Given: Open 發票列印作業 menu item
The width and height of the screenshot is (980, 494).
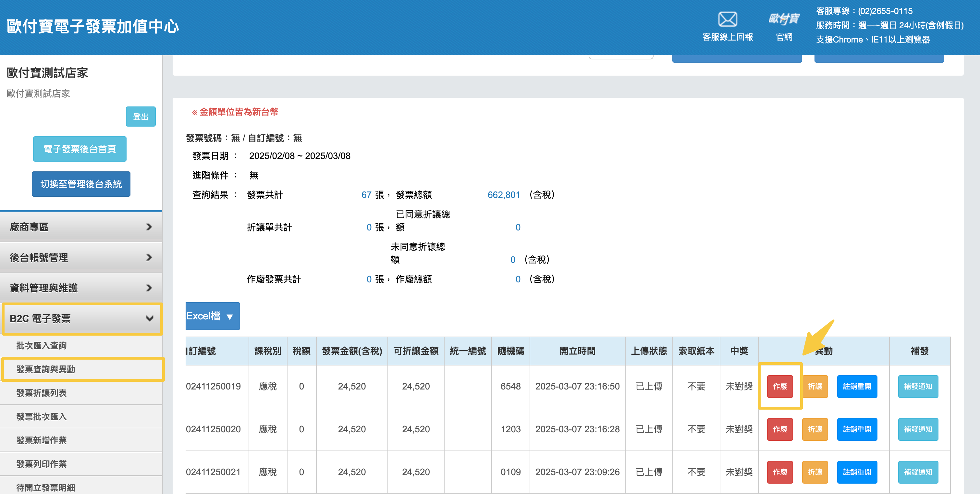Looking at the screenshot, I should [x=42, y=464].
